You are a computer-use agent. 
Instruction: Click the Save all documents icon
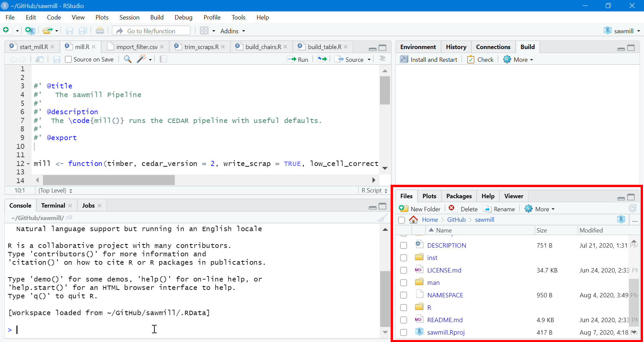tap(83, 31)
